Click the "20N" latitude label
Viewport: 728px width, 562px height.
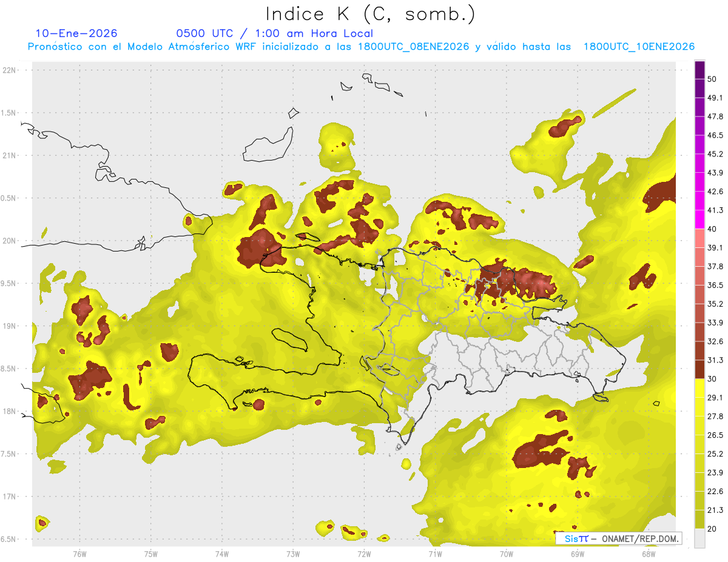(9, 241)
